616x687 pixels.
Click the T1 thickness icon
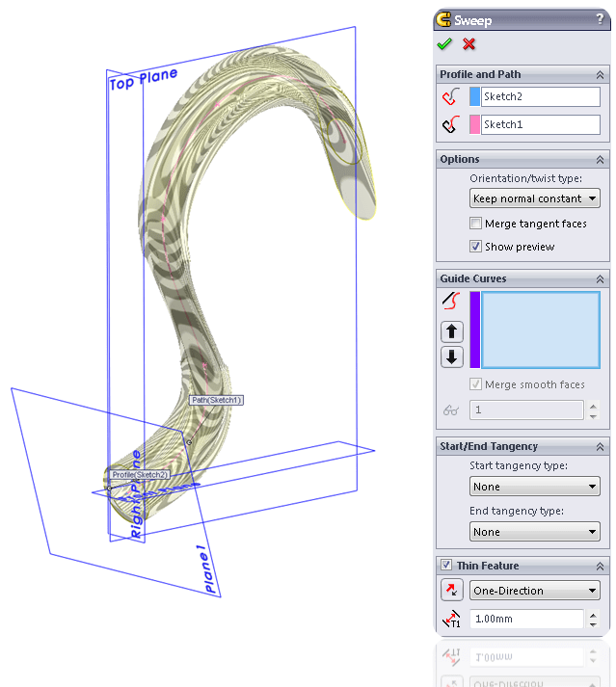tap(451, 620)
